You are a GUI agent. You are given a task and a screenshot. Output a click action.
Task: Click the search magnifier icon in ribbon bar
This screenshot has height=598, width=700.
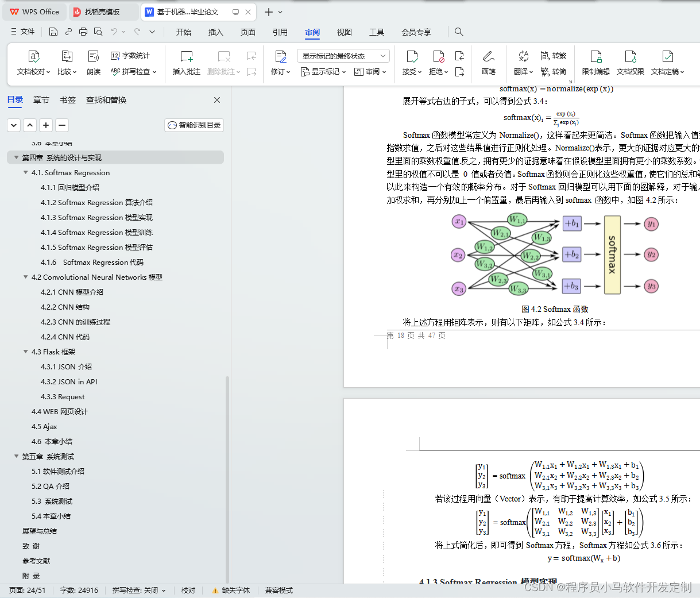pos(459,32)
